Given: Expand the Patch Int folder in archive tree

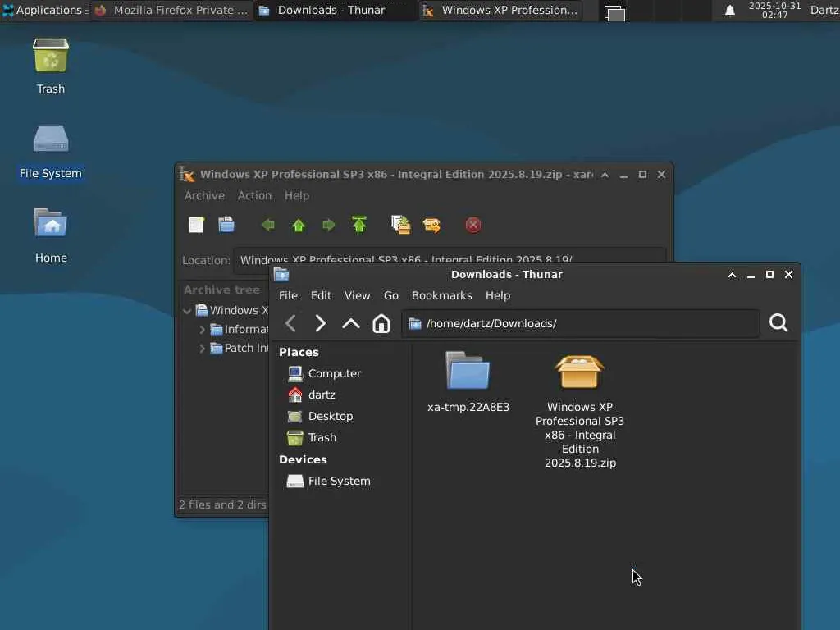Looking at the screenshot, I should coord(202,348).
